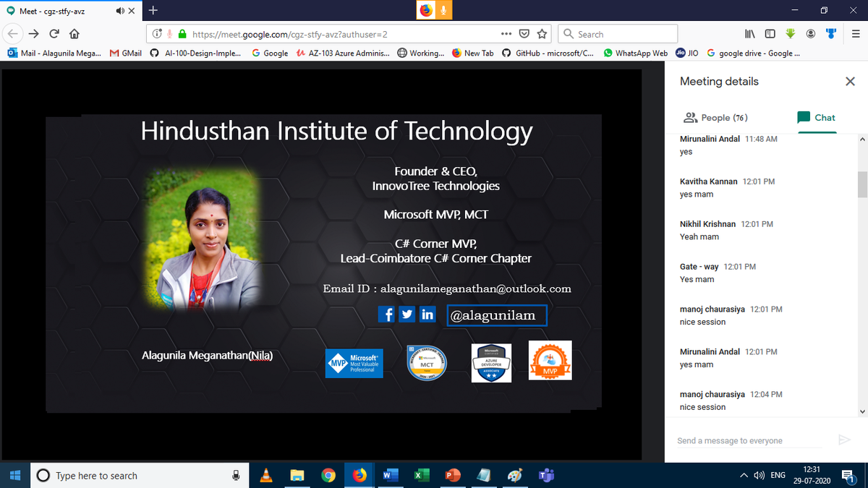
Task: Click chat scrollbar down arrow
Action: [x=861, y=411]
